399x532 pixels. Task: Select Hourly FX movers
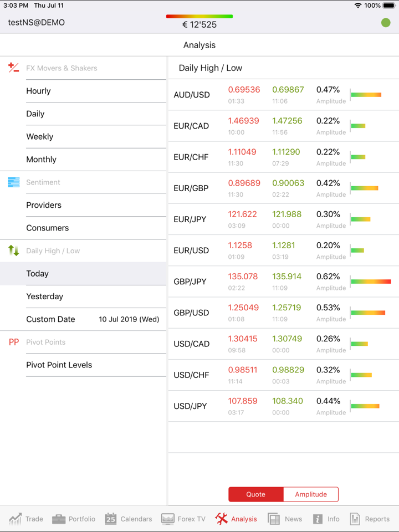pos(83,91)
